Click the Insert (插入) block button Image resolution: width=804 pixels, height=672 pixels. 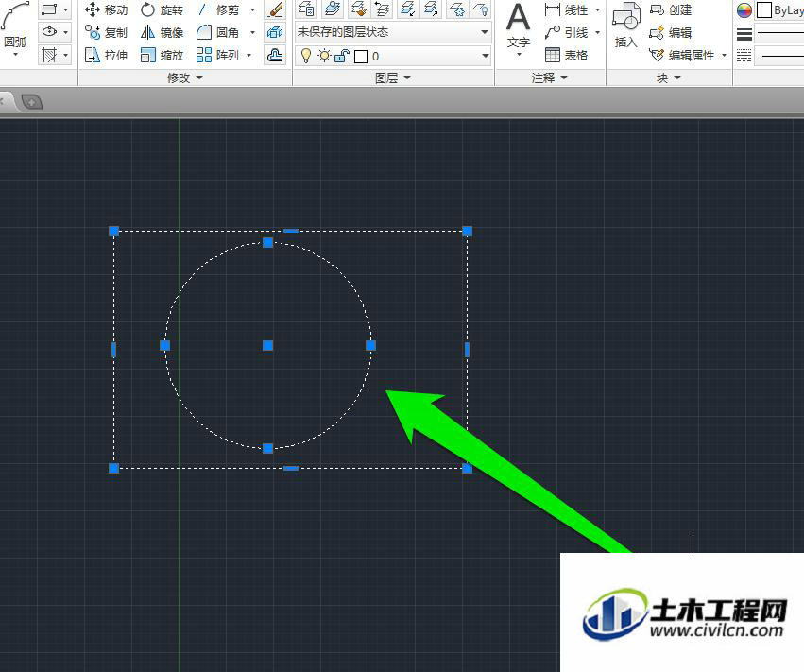pos(626,26)
